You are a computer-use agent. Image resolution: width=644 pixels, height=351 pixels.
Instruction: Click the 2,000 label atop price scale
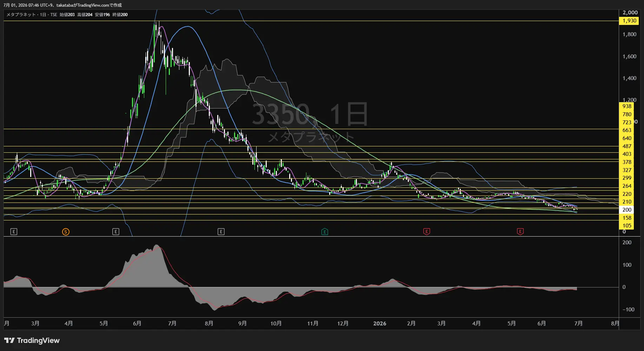[x=630, y=13]
